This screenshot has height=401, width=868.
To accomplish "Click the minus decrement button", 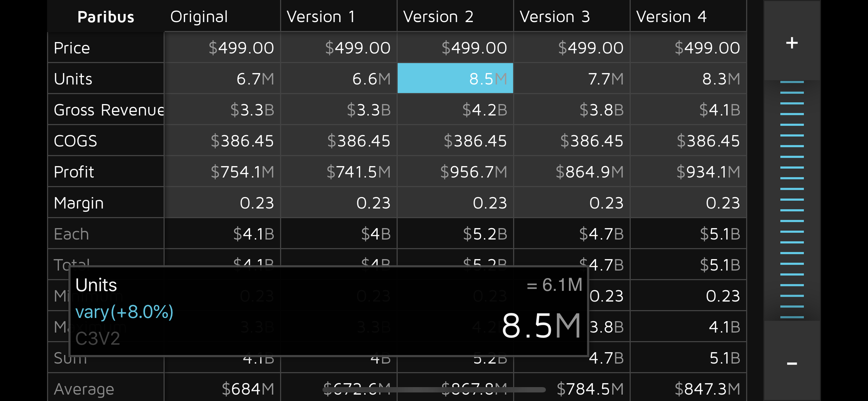I will (x=792, y=363).
